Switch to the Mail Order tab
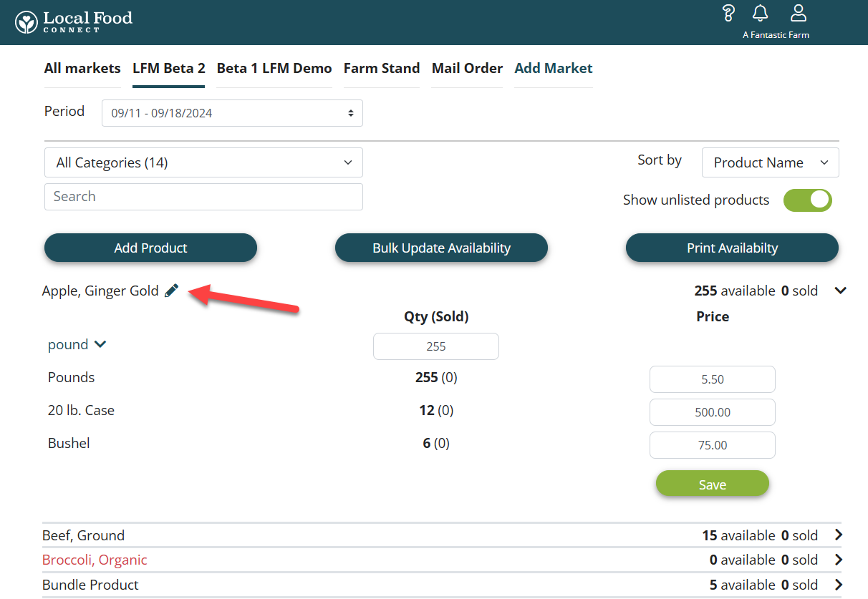 click(467, 69)
